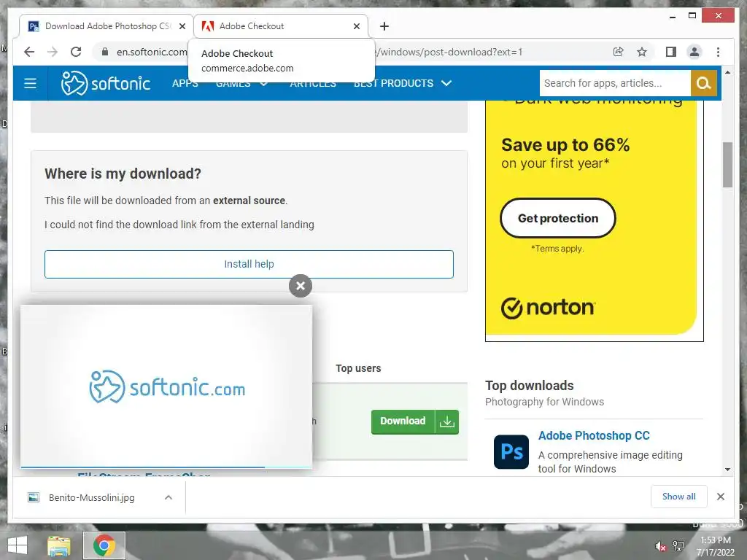Click the *Terms apply. text
Screen dimensions: 747x560
point(557,249)
